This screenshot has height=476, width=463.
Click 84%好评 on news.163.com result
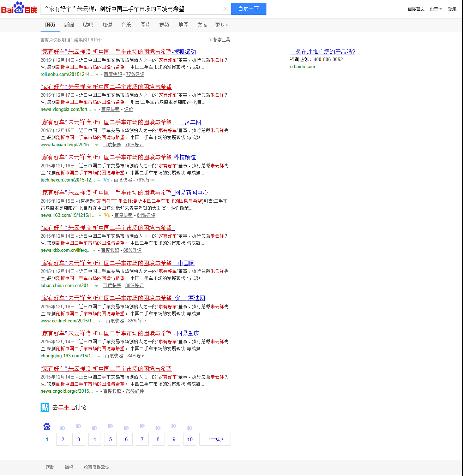pyautogui.click(x=146, y=215)
